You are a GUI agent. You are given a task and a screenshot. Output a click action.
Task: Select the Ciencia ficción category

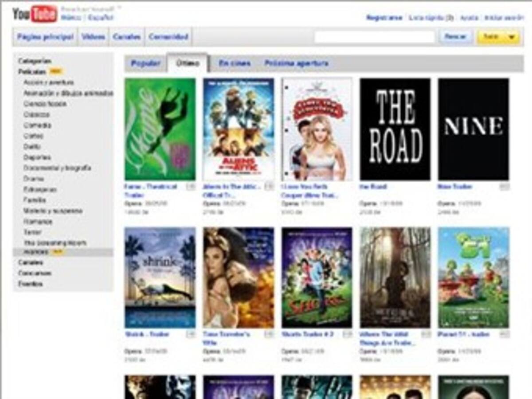click(45, 104)
